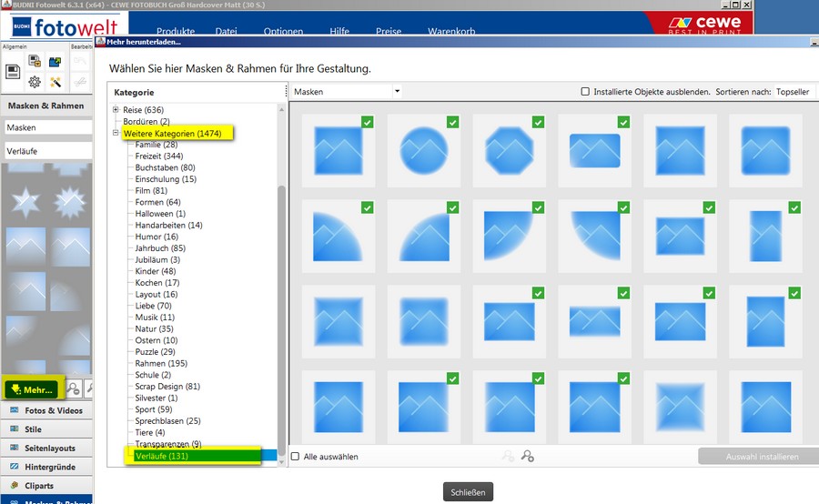
Task: Click zoom-in magnifier below the mask grid
Action: (x=528, y=457)
